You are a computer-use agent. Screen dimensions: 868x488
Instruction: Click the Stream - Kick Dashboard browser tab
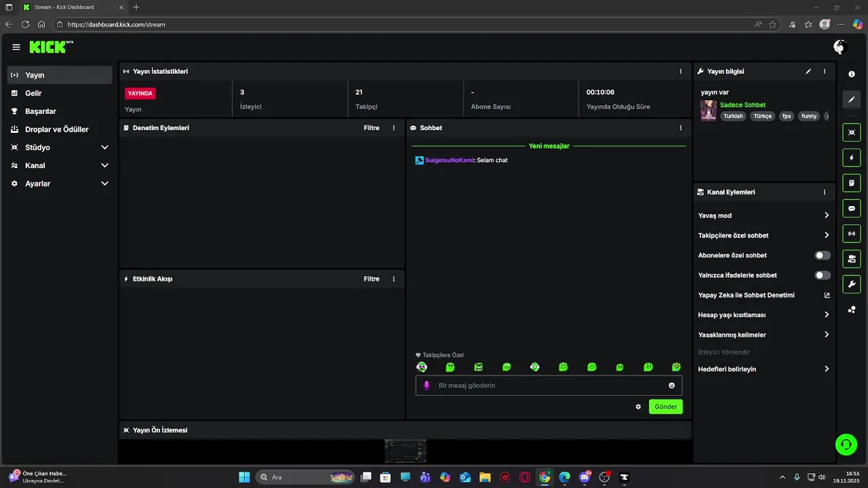72,7
